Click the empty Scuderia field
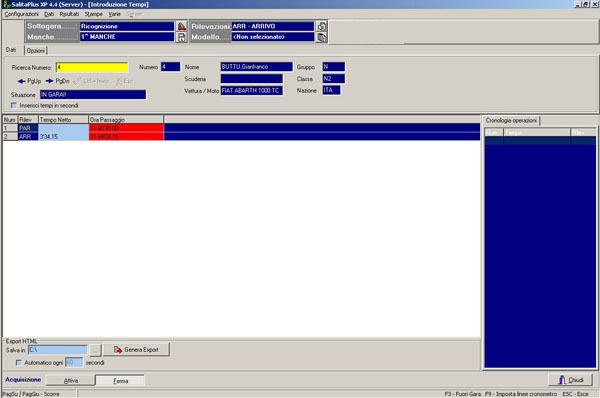600x398 pixels. coord(251,79)
